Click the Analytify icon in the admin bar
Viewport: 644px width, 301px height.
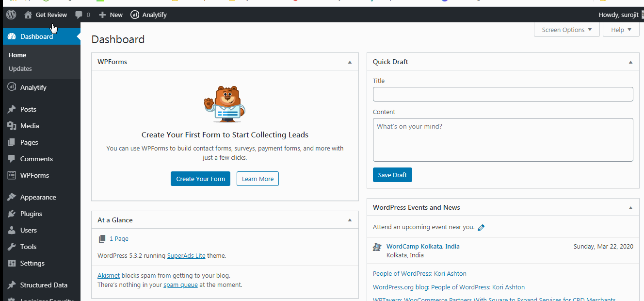[x=135, y=15]
